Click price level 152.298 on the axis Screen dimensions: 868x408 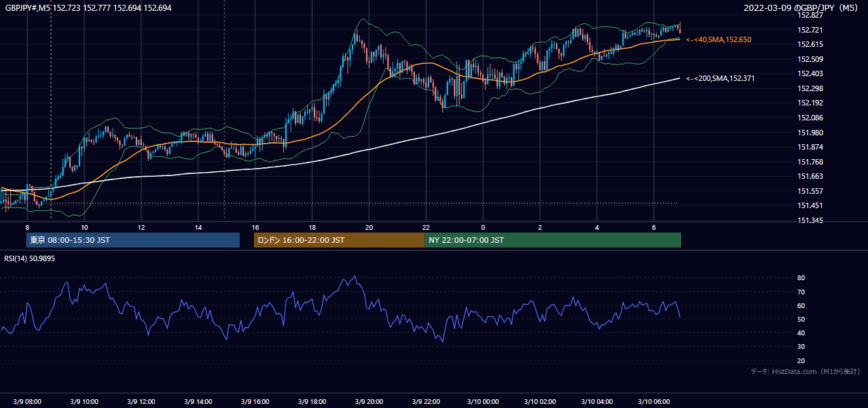click(x=810, y=88)
